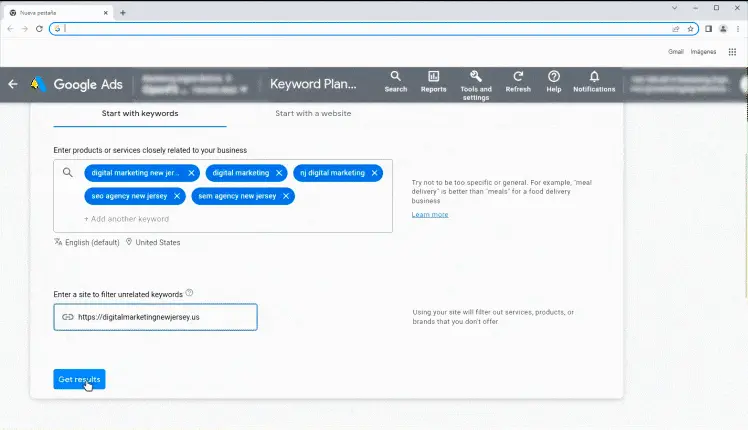Switch to Start with keywords tab
The width and height of the screenshot is (748, 430).
(x=140, y=114)
